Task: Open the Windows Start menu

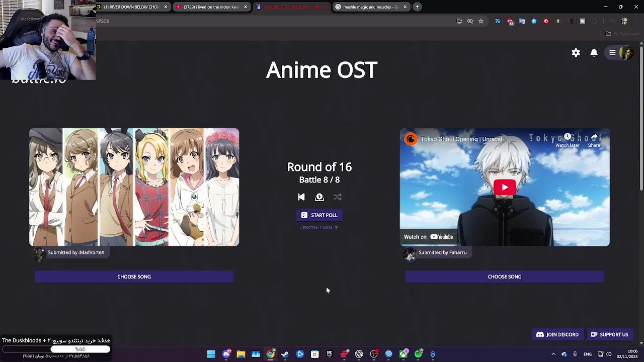Action: pos(211,354)
